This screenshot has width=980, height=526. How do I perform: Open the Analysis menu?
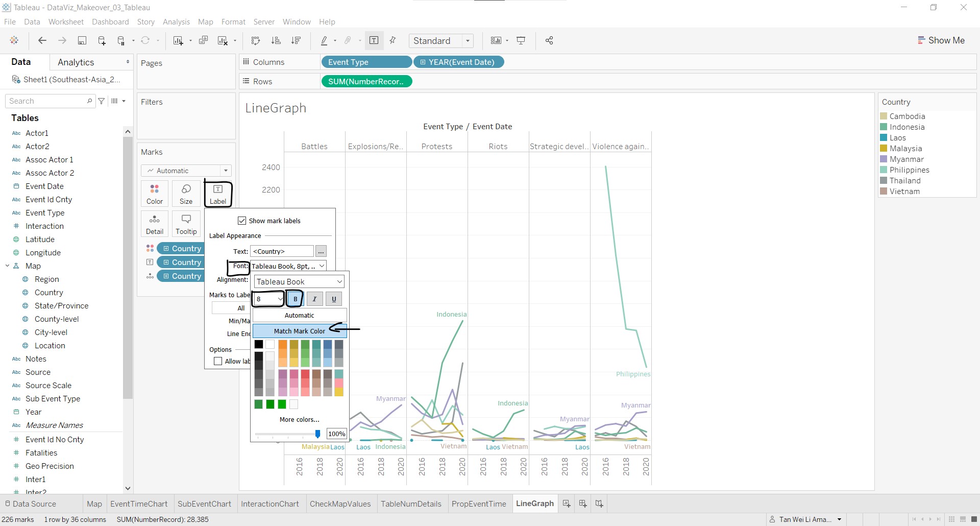point(176,22)
